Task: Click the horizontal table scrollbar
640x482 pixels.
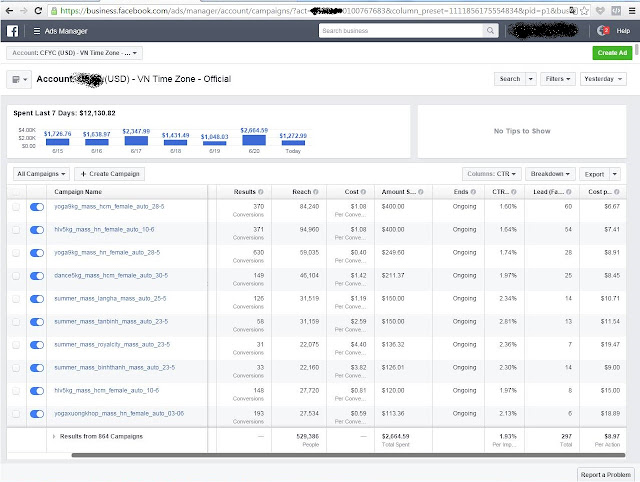Action: 348,455
